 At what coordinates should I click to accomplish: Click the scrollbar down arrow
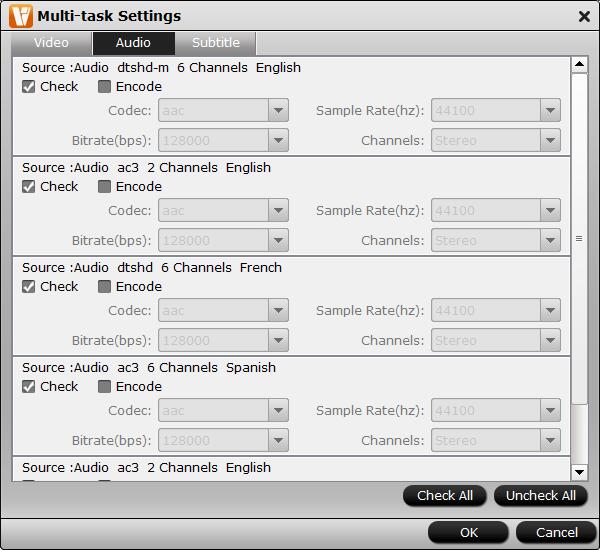click(x=579, y=472)
